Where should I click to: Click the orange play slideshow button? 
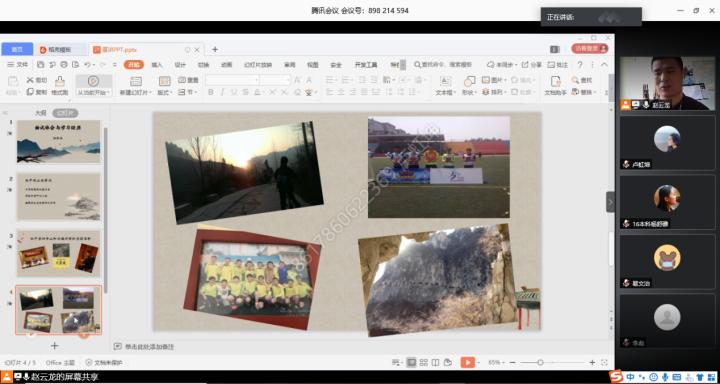tap(467, 362)
